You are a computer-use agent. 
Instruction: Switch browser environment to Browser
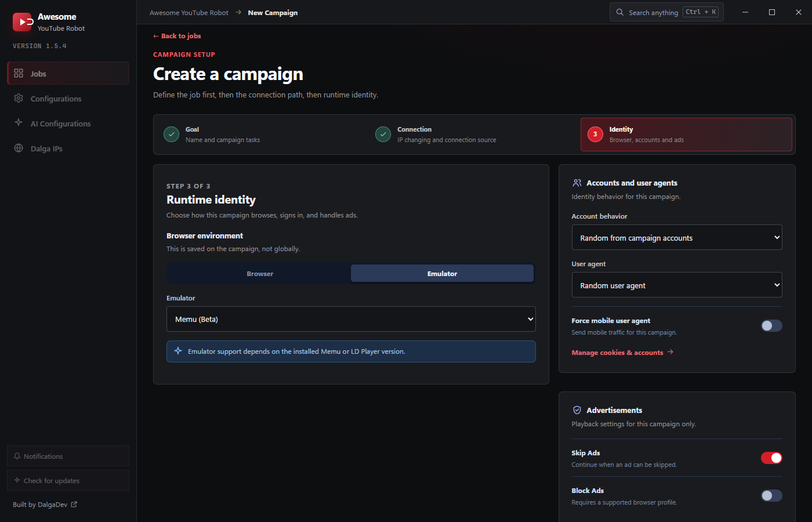click(x=260, y=274)
